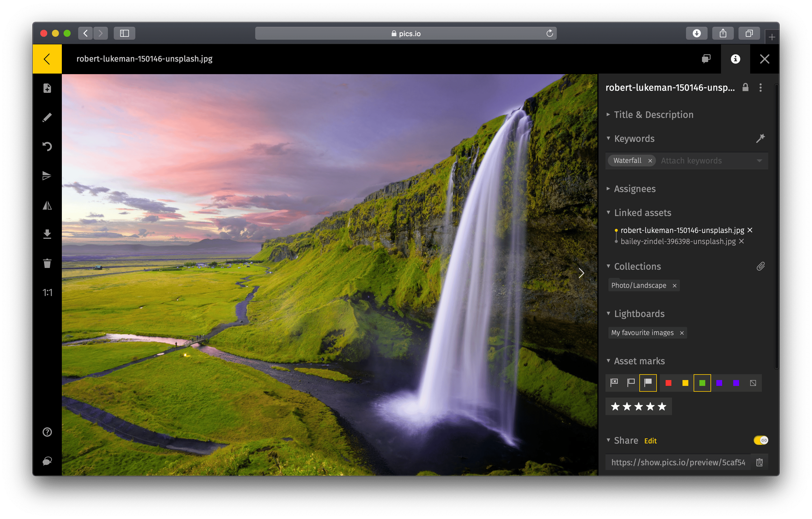Click the rotate counterclockwise icon
Image resolution: width=812 pixels, height=519 pixels.
point(47,147)
